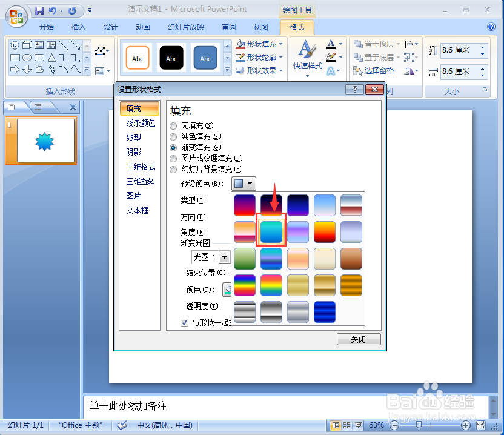The image size is (504, 435).
Task: Click the spell check status icon
Action: tap(122, 425)
